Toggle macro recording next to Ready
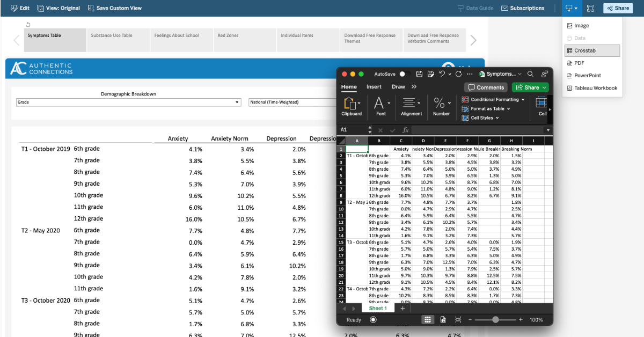This screenshot has height=337, width=644. [x=373, y=319]
